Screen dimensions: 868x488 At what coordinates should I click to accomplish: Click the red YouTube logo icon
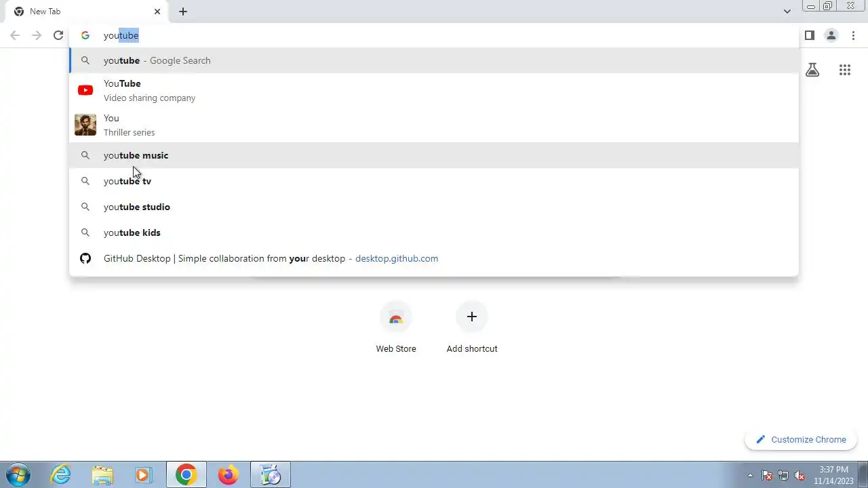pos(85,90)
